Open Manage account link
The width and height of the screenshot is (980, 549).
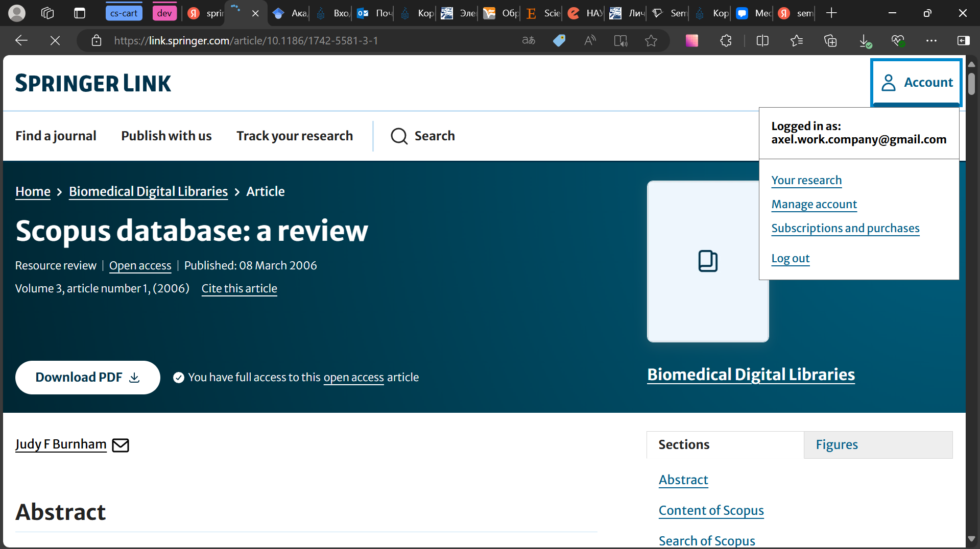tap(814, 204)
